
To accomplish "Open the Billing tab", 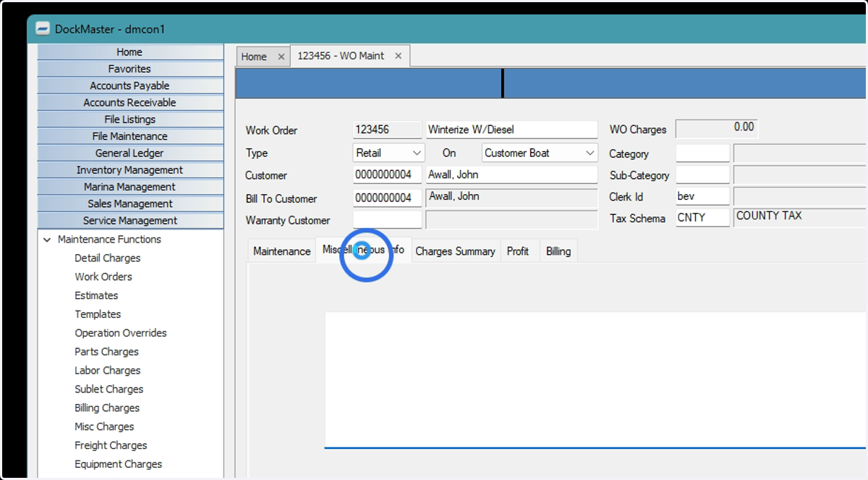I will 558,251.
